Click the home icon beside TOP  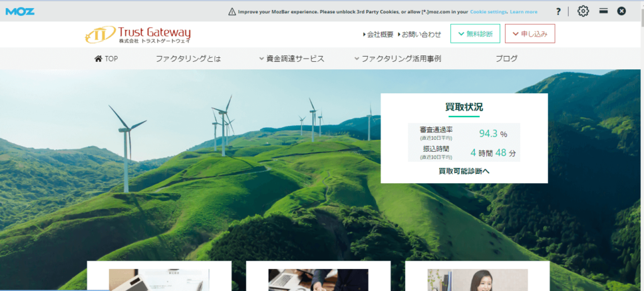tap(98, 59)
